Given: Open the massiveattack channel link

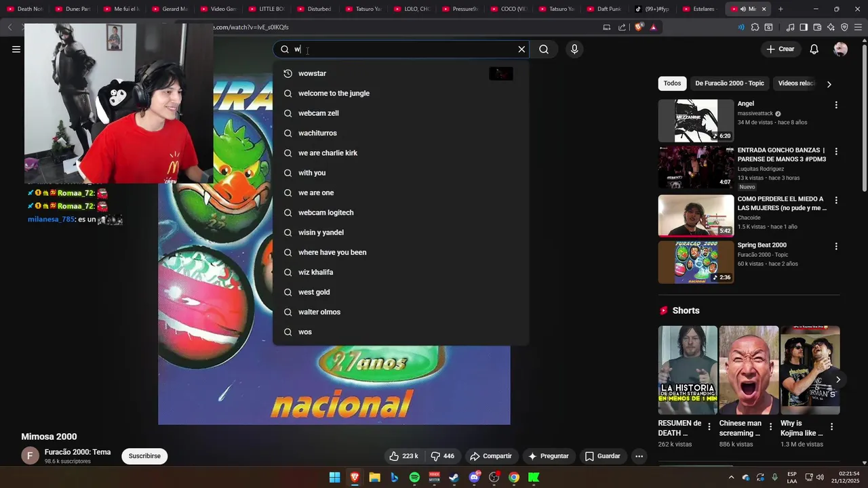Looking at the screenshot, I should (755, 114).
